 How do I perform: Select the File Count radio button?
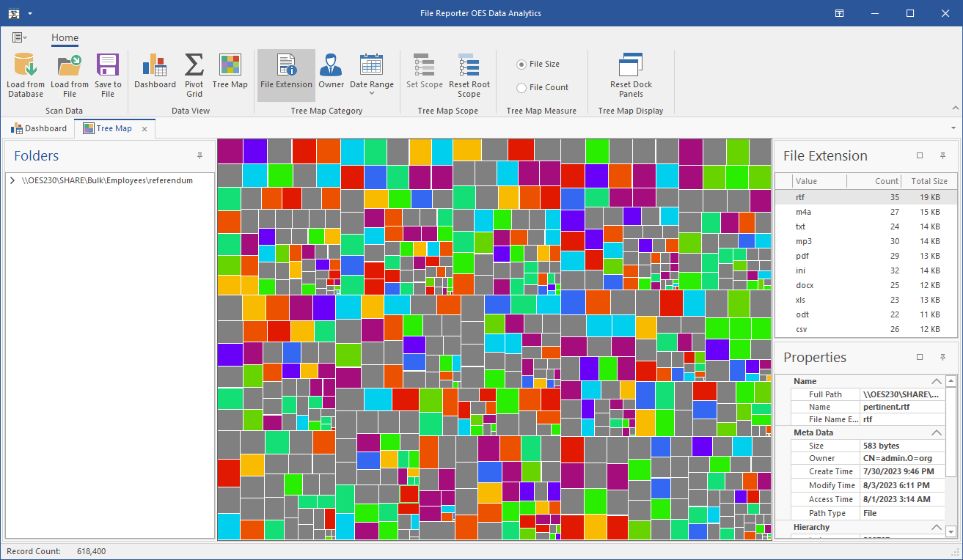pos(521,88)
